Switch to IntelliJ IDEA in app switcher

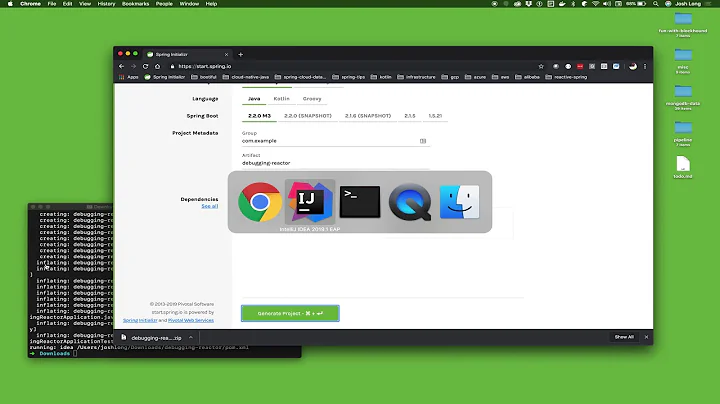(x=309, y=202)
